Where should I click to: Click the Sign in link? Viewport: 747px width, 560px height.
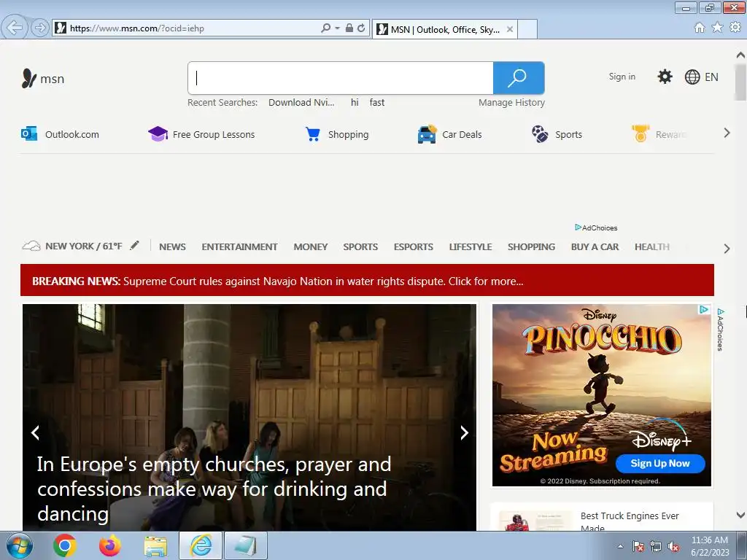[622, 77]
